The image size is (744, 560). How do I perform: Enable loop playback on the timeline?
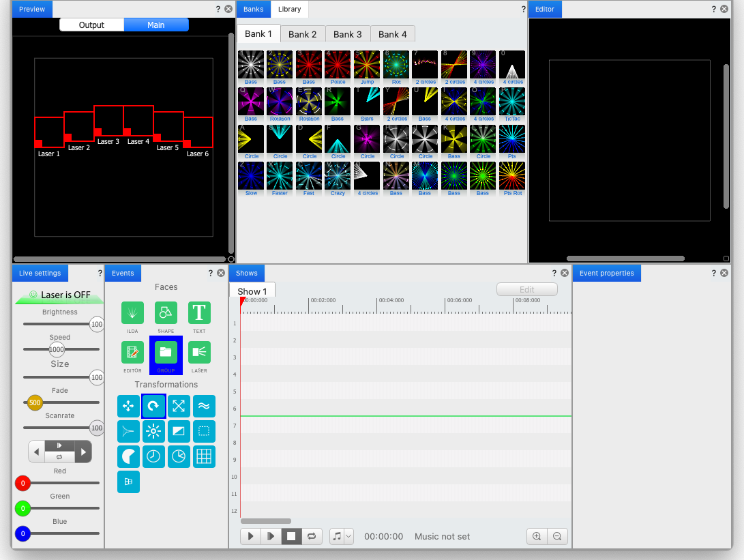[x=312, y=536]
